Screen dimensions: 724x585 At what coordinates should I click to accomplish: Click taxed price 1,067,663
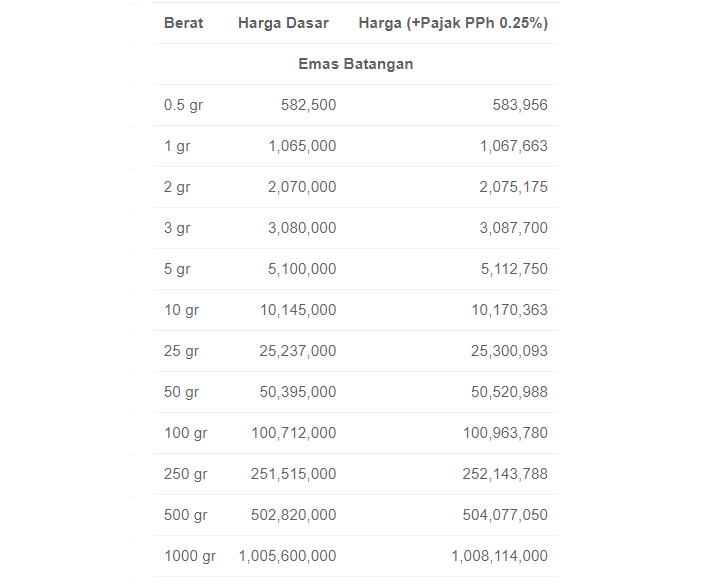pos(513,146)
